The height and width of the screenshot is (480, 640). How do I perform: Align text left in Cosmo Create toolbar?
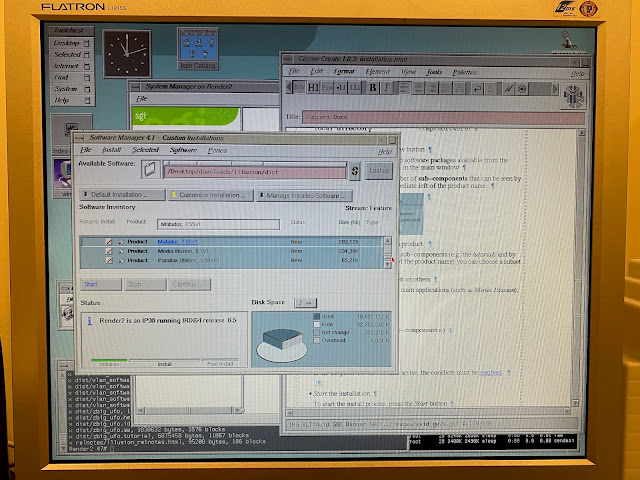click(404, 88)
